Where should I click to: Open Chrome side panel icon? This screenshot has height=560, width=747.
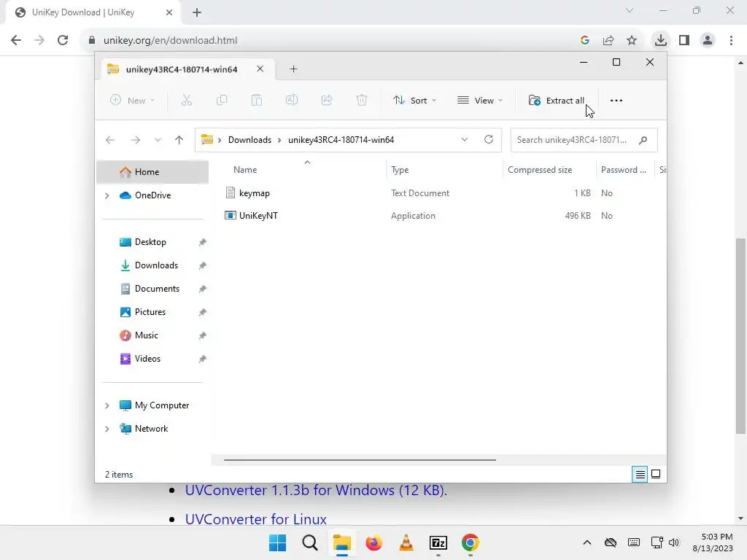[684, 40]
